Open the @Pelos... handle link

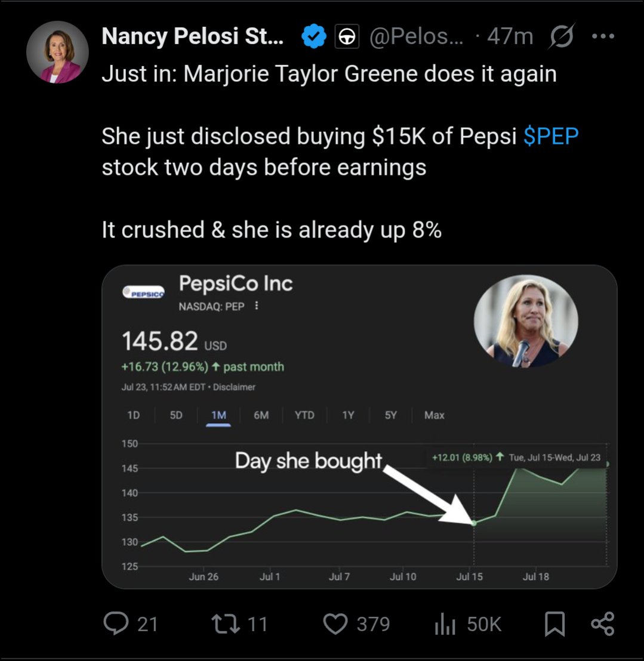coord(416,36)
